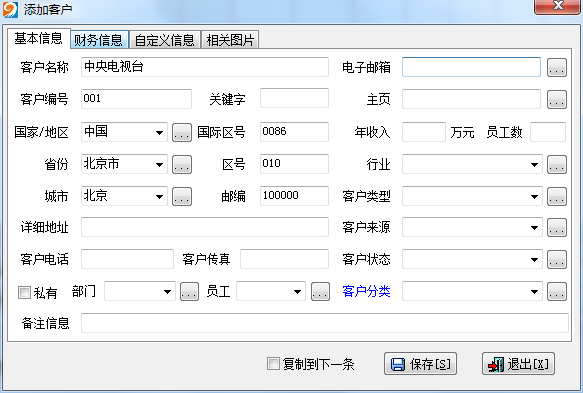The width and height of the screenshot is (583, 393).
Task: Expand the 部门 dropdown
Action: click(x=167, y=291)
